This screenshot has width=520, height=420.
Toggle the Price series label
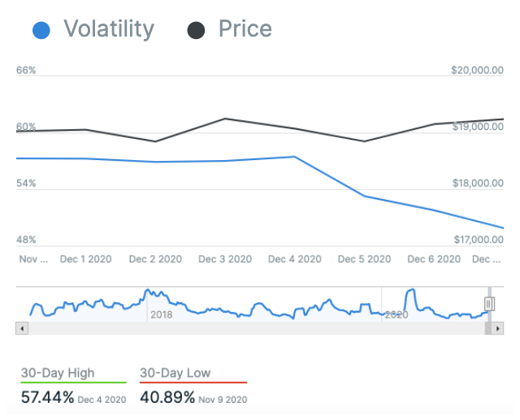(x=245, y=30)
